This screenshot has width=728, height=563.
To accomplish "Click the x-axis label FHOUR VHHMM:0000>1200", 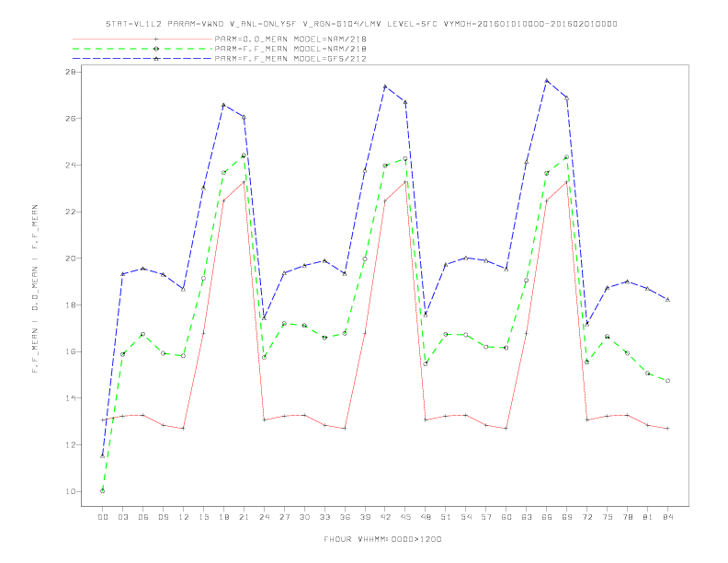I will coord(382,539).
